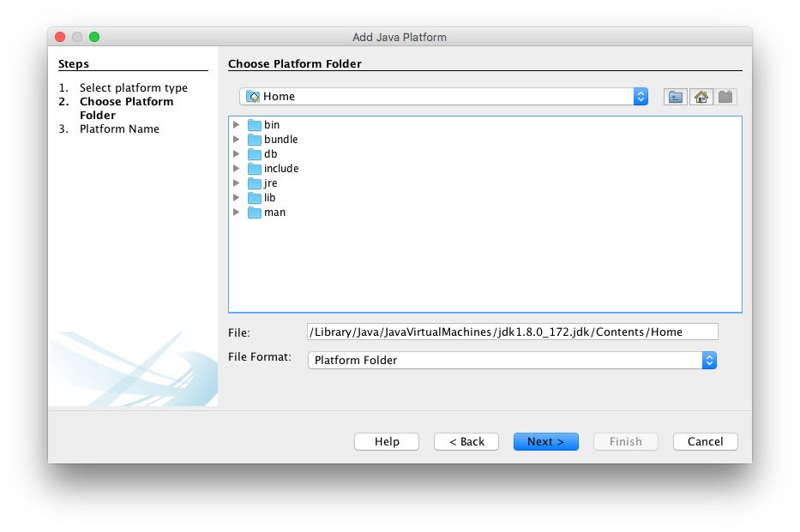The image size is (800, 532).
Task: Expand the include folder tree node
Action: point(236,168)
